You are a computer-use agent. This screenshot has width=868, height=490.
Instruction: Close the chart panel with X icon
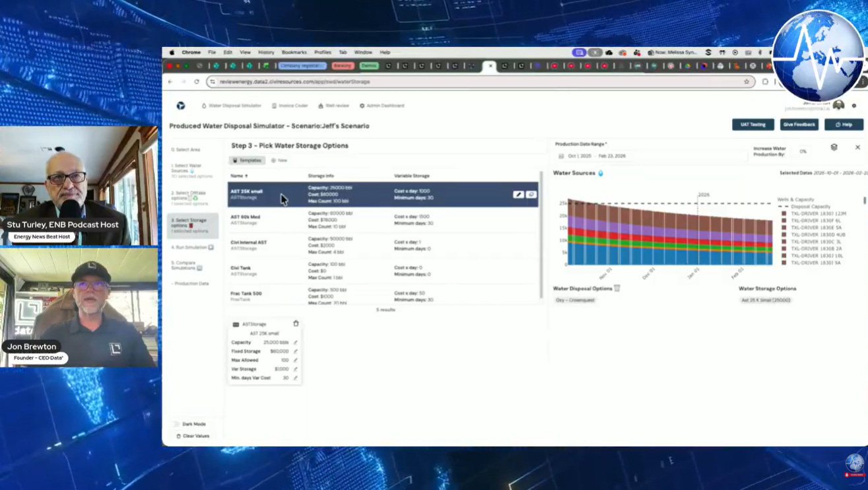click(857, 147)
